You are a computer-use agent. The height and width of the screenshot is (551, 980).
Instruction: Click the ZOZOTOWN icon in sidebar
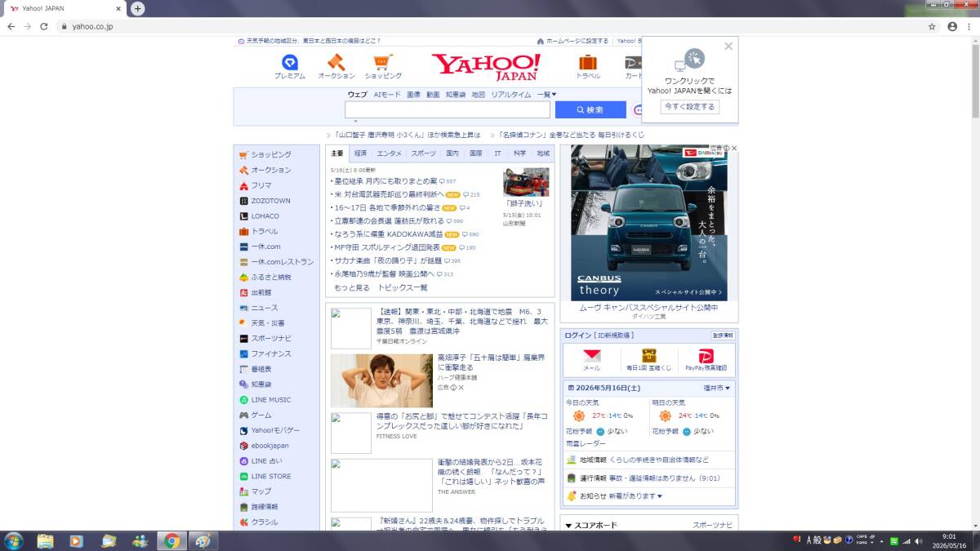(243, 201)
